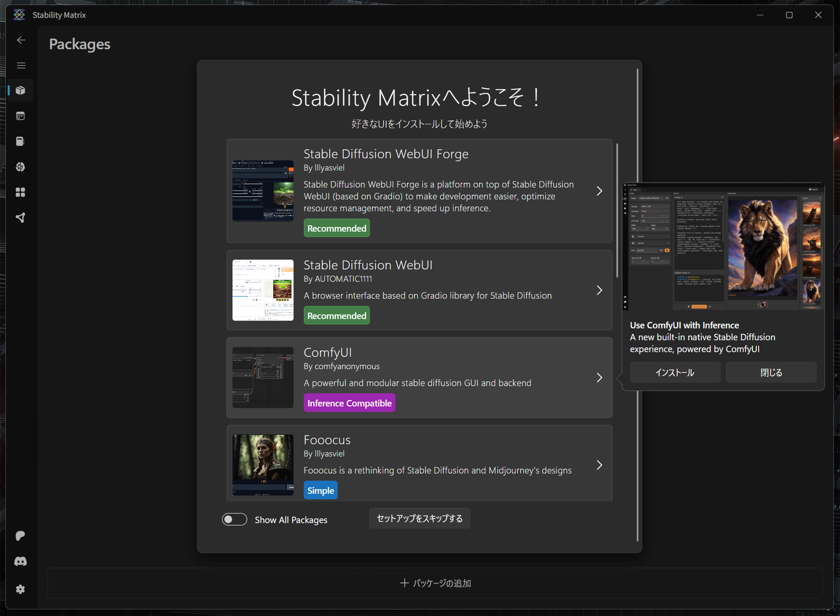
Task: Open the Discord icon in sidebar
Action: 21,561
